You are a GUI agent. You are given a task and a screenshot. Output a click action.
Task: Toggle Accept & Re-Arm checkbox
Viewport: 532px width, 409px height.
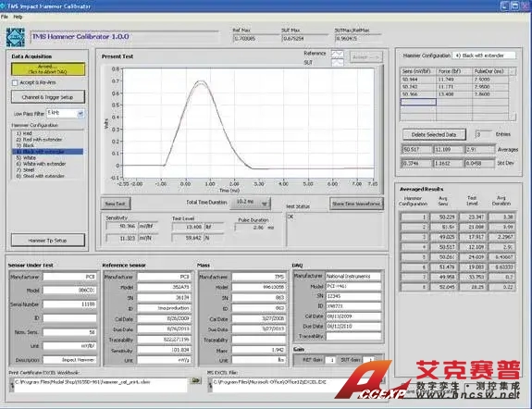(15, 82)
